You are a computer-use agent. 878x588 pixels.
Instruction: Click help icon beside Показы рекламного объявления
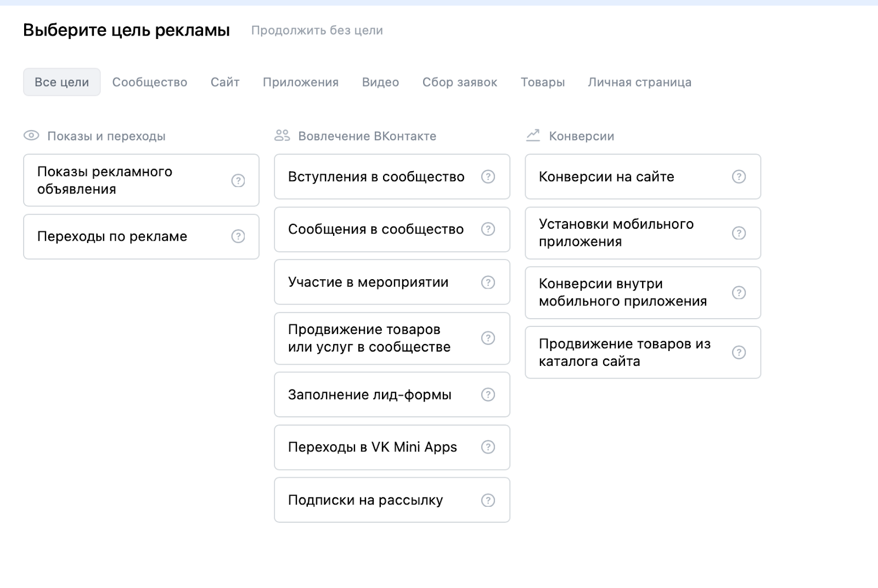(238, 180)
